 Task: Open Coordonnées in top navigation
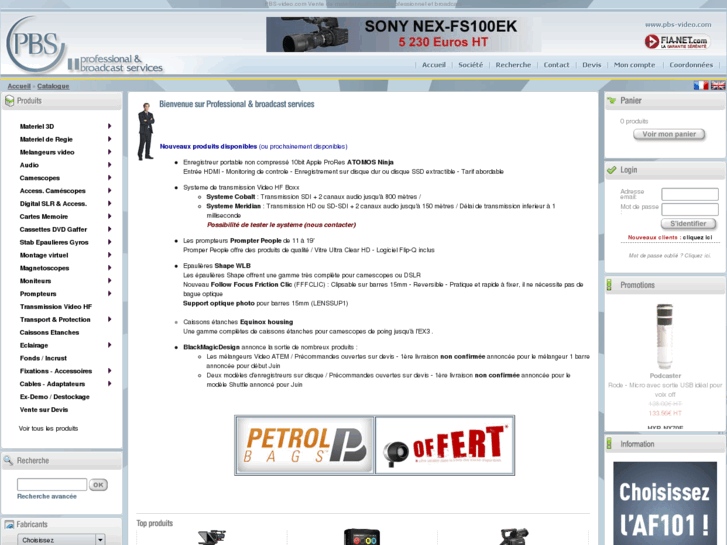(x=691, y=65)
